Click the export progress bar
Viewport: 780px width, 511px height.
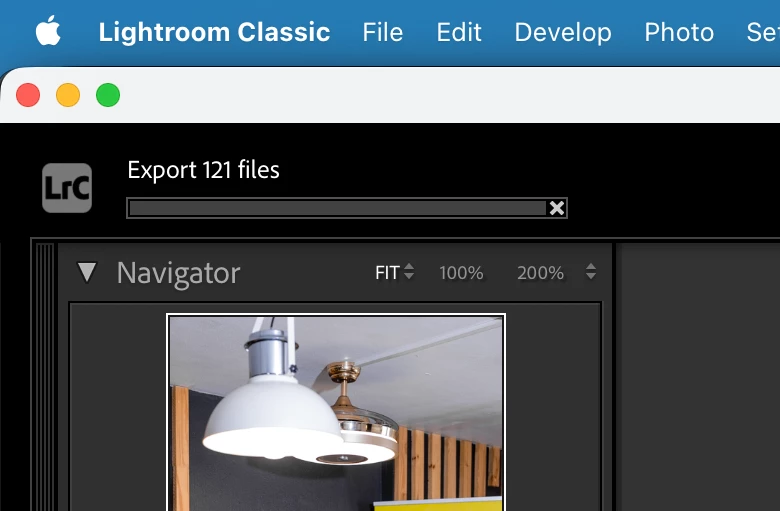(x=338, y=208)
